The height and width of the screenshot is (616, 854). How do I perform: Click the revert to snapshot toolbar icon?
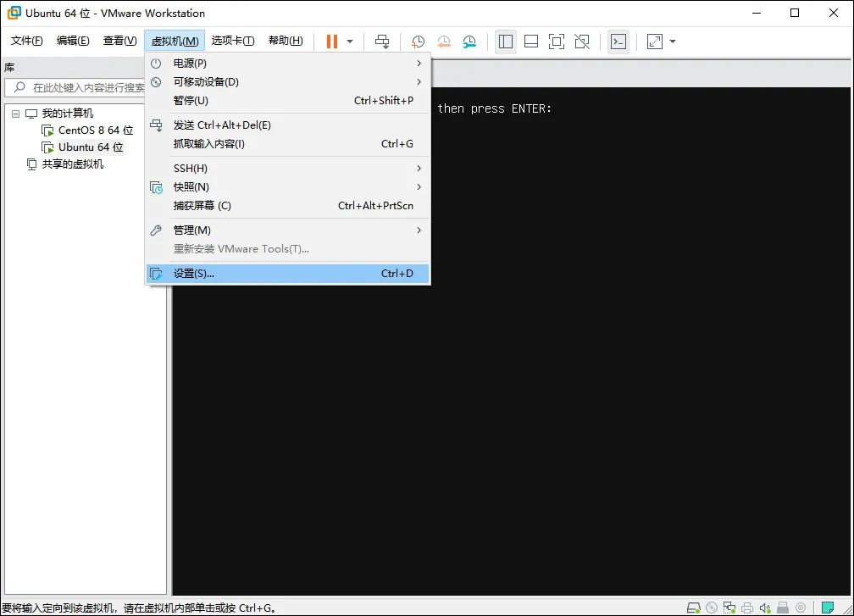444,42
